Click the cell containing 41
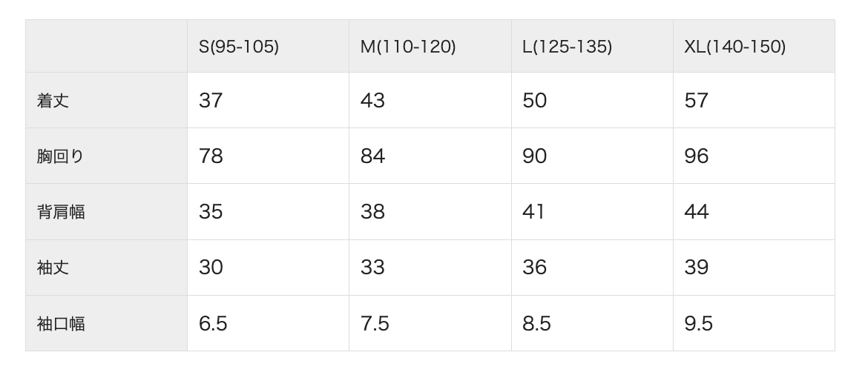Viewport: 868px width, 378px height. [x=533, y=212]
